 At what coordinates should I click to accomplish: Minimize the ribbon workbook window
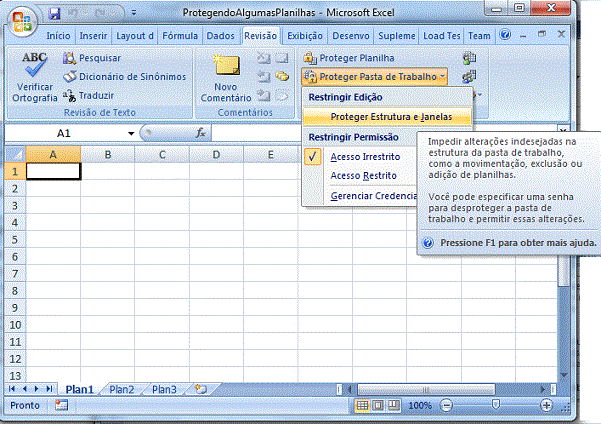tap(523, 36)
